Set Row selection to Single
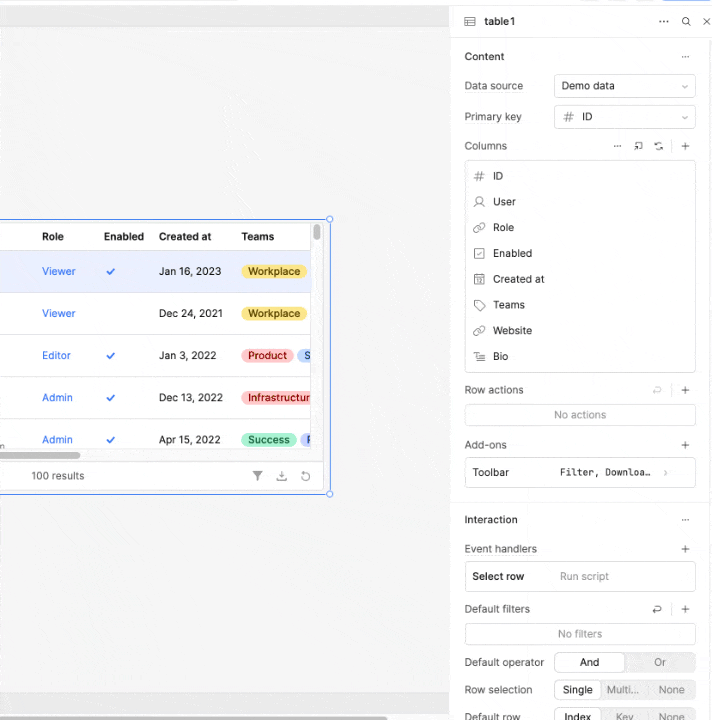Image resolution: width=712 pixels, height=720 pixels. (x=577, y=690)
